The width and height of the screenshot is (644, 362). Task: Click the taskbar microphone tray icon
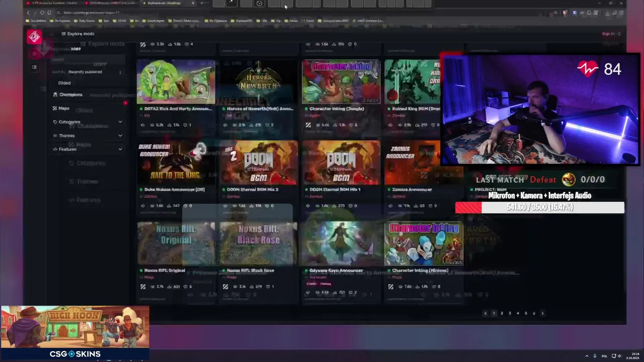(595, 356)
